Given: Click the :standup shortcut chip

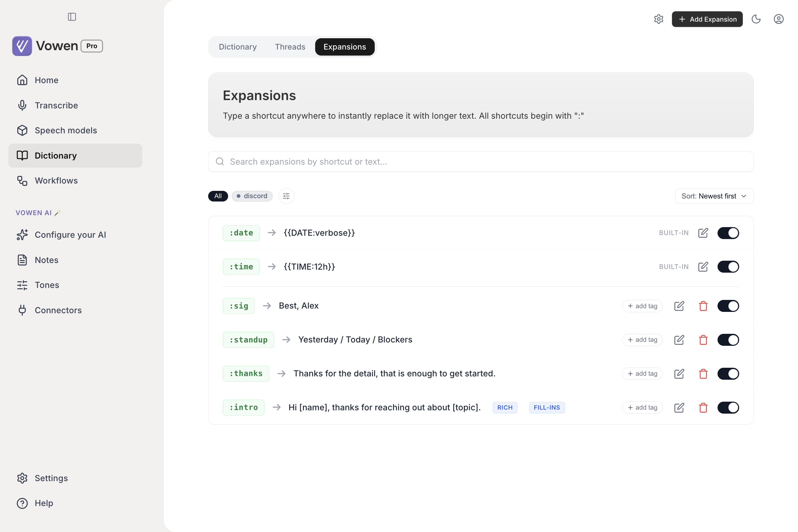Looking at the screenshot, I should (x=248, y=339).
